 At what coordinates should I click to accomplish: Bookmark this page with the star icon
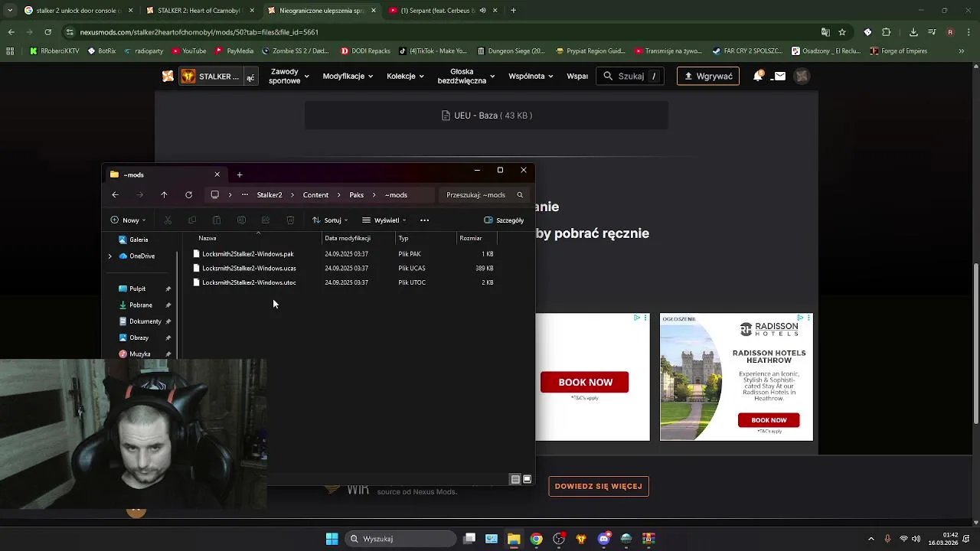coord(842,32)
